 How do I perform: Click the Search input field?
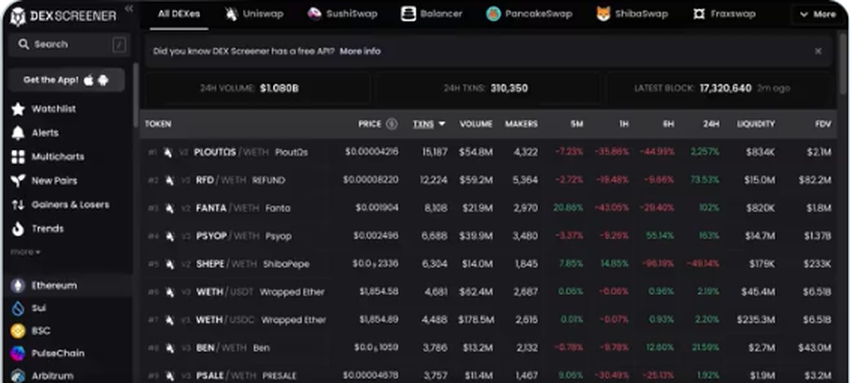click(x=69, y=45)
